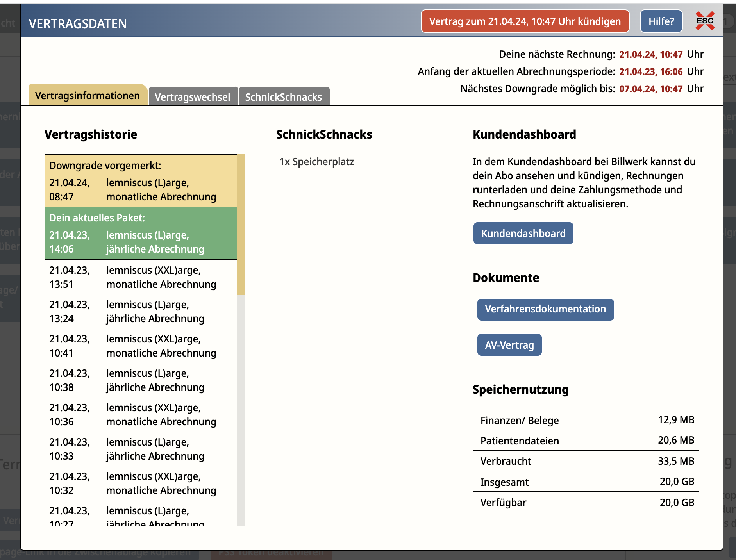Click the VERTRAGSDATEN dialog title
This screenshot has width=736, height=560.
78,24
